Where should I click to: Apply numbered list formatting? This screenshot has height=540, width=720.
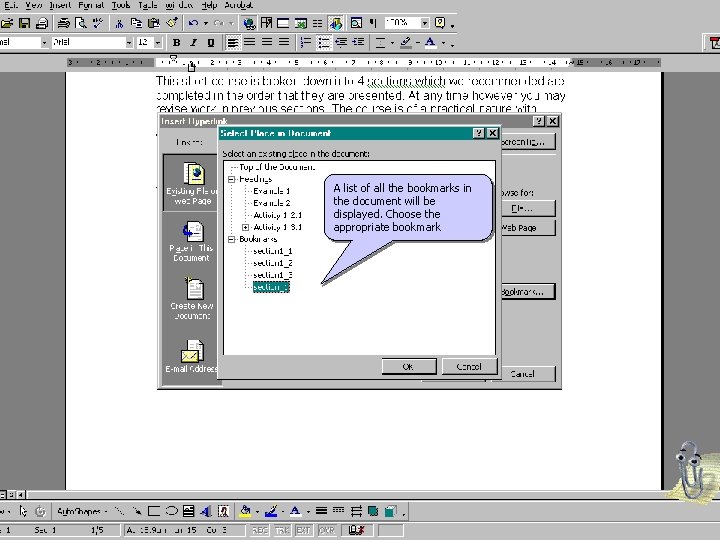(x=306, y=43)
